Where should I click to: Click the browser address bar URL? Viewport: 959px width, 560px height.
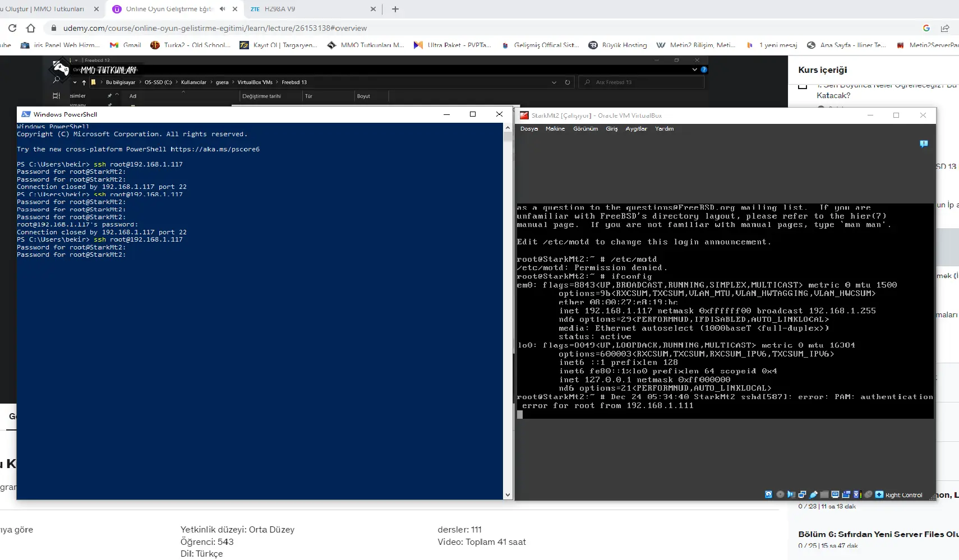point(215,28)
